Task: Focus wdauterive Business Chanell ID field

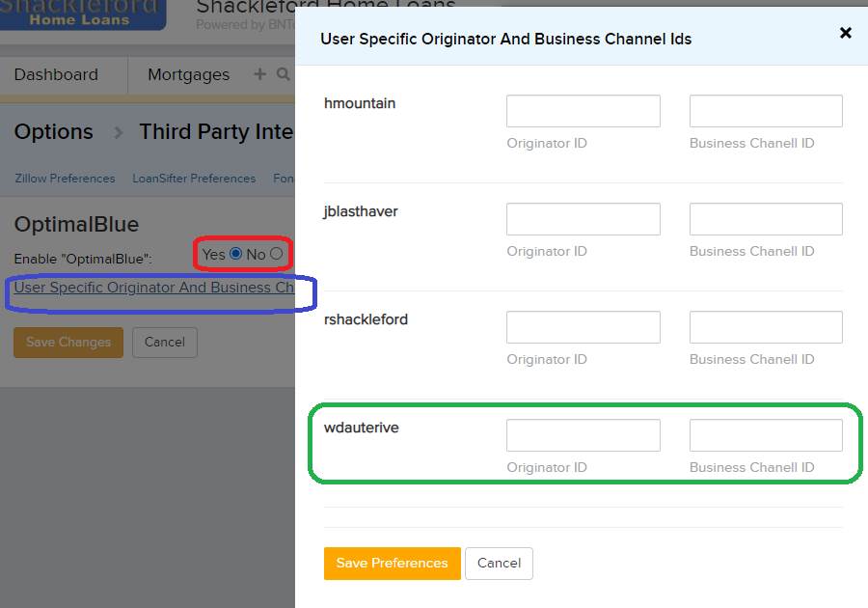Action: [x=766, y=434]
